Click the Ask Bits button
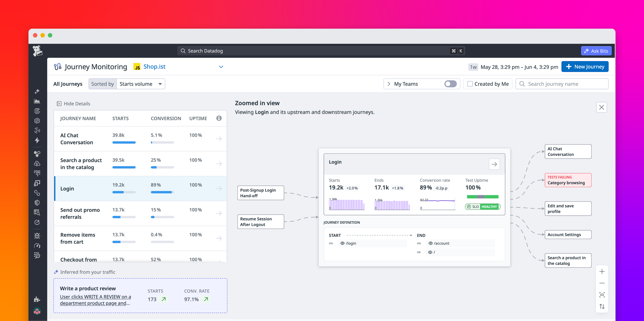Screen dimensions: 644x321 (596, 51)
